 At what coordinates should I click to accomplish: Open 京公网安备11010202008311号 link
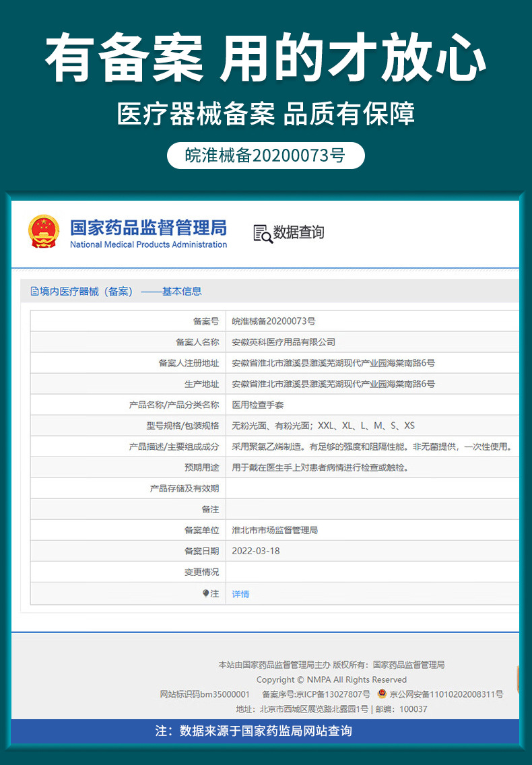[x=446, y=694]
